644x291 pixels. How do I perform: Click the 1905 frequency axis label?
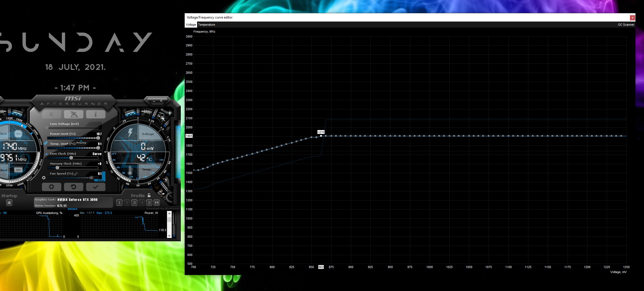pos(189,136)
